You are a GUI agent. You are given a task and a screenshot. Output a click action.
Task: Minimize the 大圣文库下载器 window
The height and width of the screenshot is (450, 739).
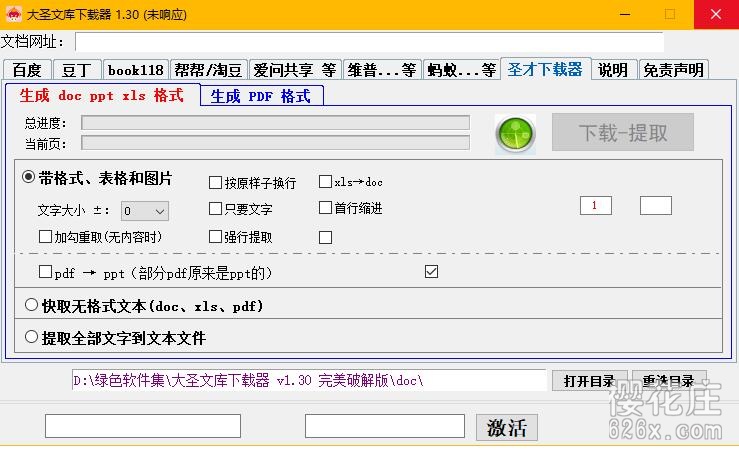(625, 14)
